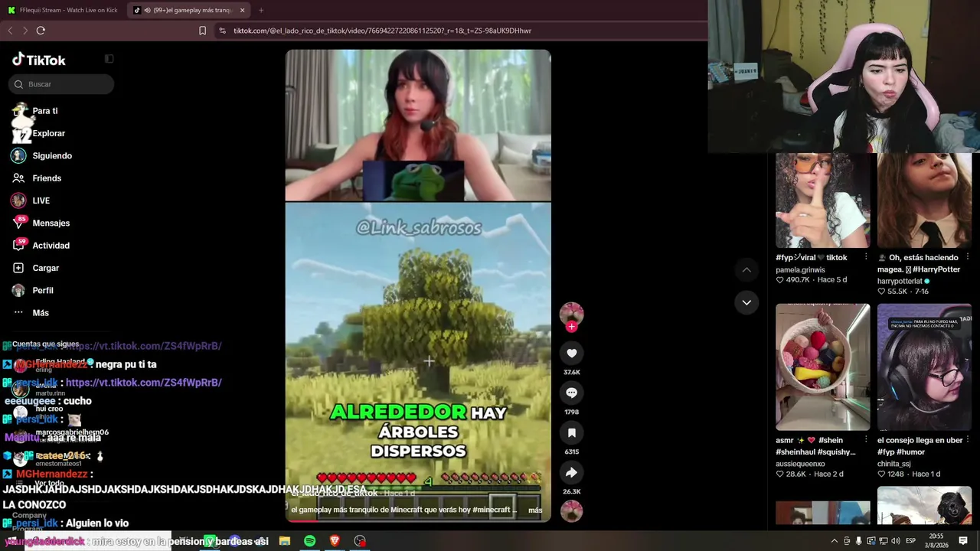Screen dimensions: 980x551
Task: Switch to the FFlequii Stream Kick tab
Action: coord(63,10)
